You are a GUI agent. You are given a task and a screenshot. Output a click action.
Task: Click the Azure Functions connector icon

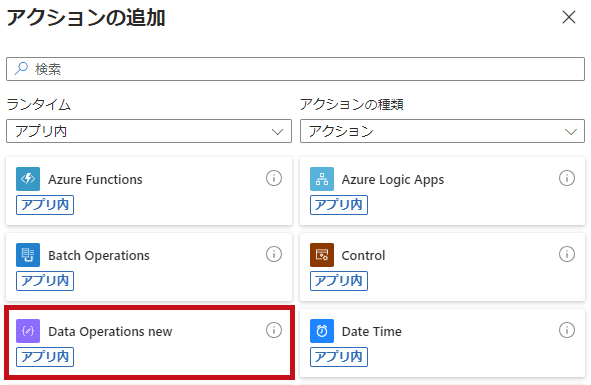click(28, 179)
